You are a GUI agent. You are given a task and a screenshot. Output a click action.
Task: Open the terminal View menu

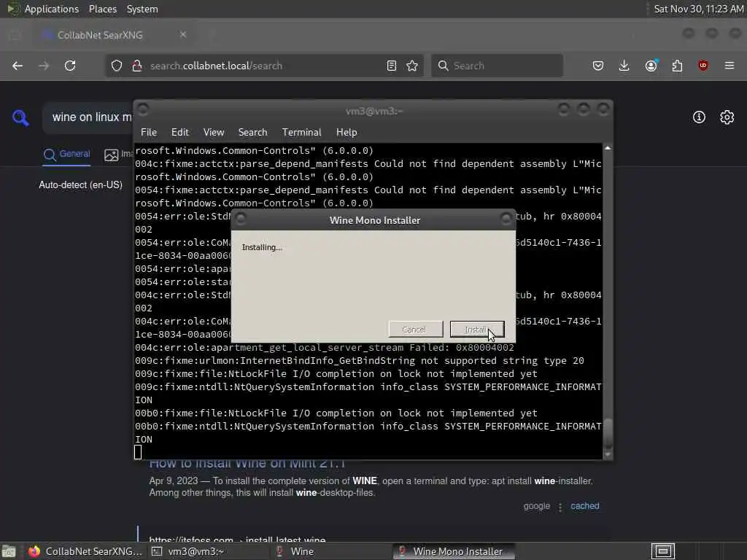[x=214, y=133]
